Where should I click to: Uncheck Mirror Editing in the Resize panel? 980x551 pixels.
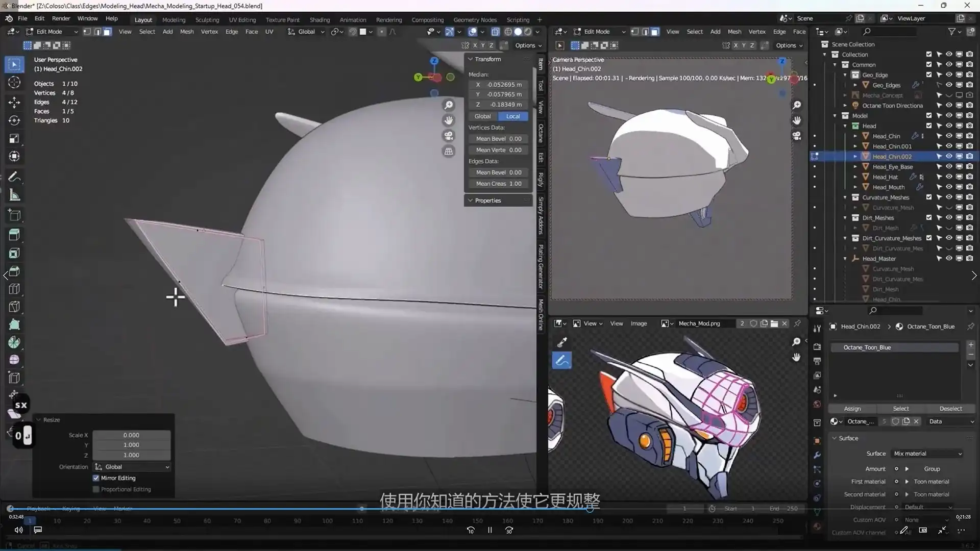95,478
